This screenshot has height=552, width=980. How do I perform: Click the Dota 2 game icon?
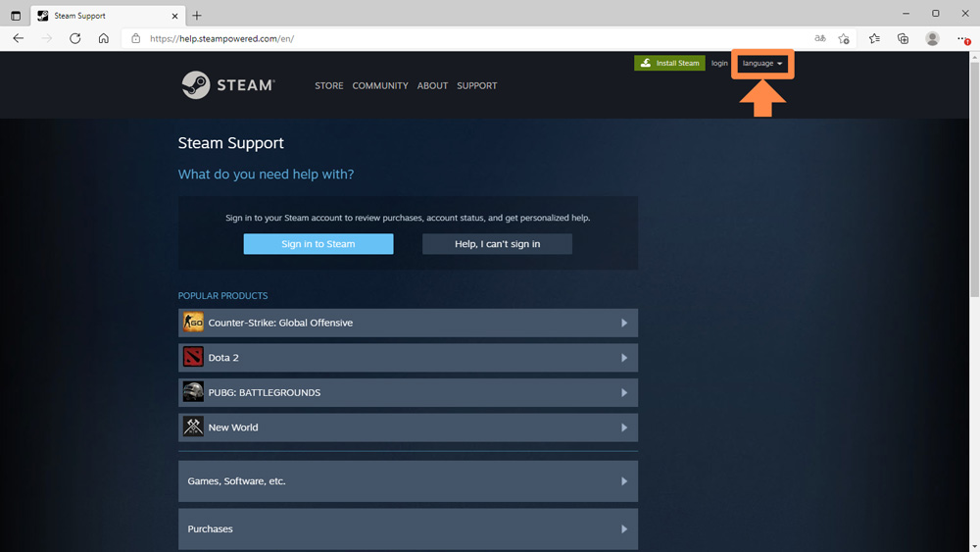point(193,358)
